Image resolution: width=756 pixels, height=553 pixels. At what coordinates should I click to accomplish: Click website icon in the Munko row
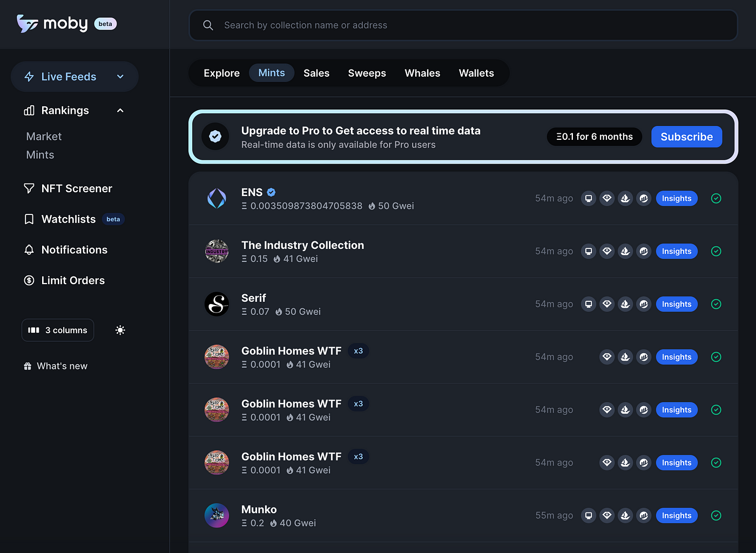tap(589, 516)
